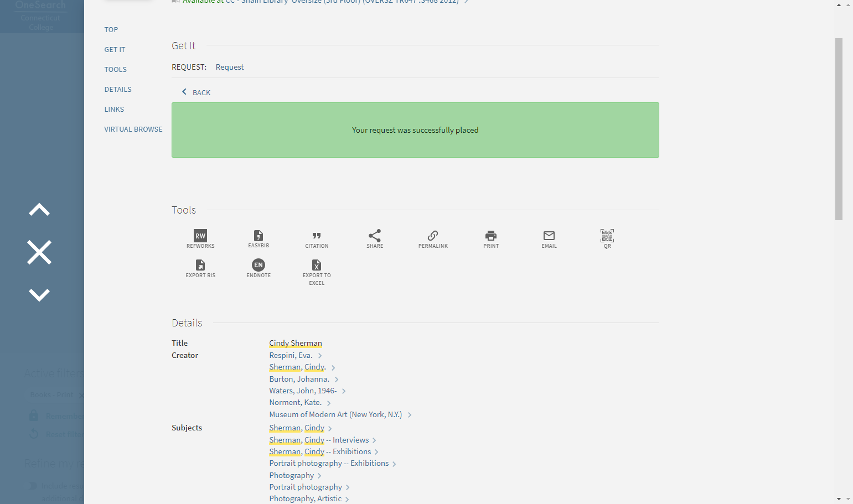Expand chevron beside Photography, Artistic
This screenshot has height=504, width=853.
347,499
